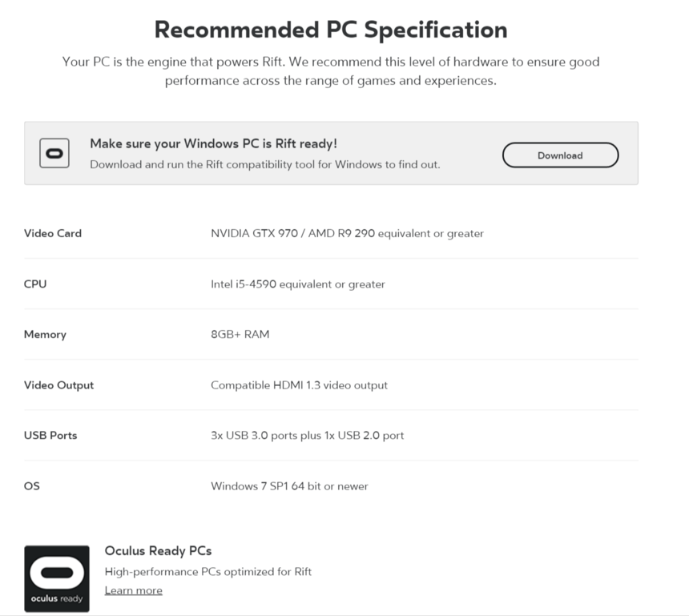Click the Rift compatibility tool description text
This screenshot has width=689, height=616.
(x=264, y=164)
